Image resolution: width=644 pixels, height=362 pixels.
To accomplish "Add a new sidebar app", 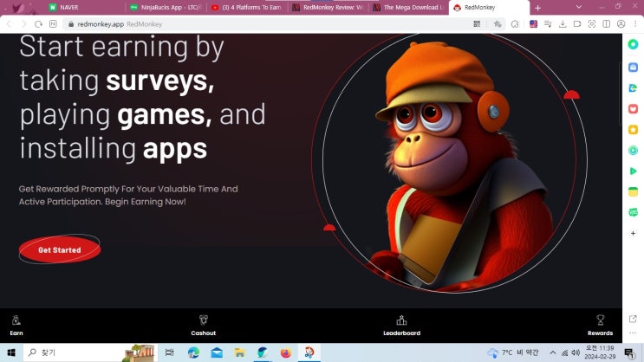I will click(633, 233).
